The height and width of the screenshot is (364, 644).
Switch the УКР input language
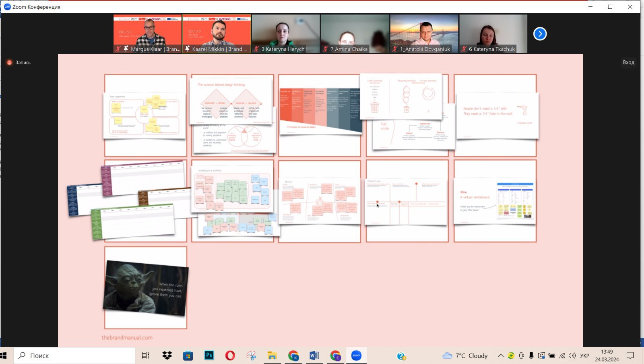click(584, 356)
